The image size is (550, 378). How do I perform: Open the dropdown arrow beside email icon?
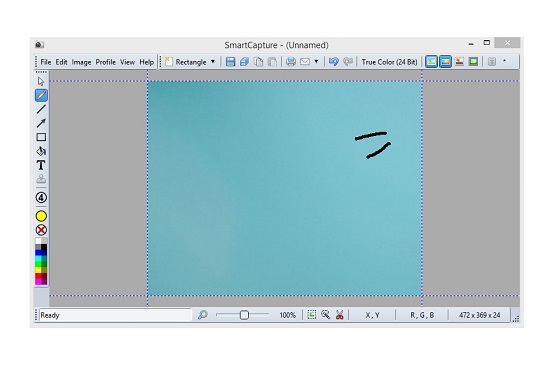coord(316,62)
